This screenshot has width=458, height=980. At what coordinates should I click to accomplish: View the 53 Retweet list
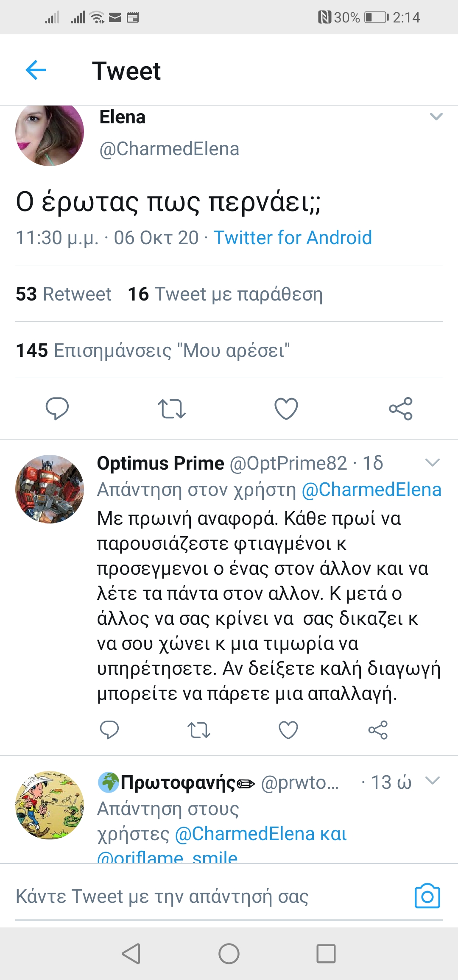64,294
